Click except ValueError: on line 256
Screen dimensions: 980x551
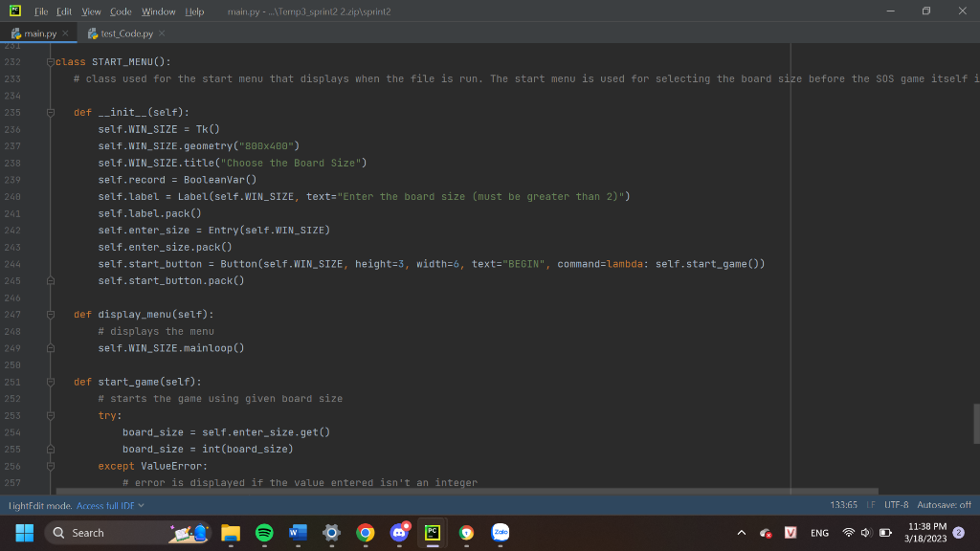click(152, 467)
